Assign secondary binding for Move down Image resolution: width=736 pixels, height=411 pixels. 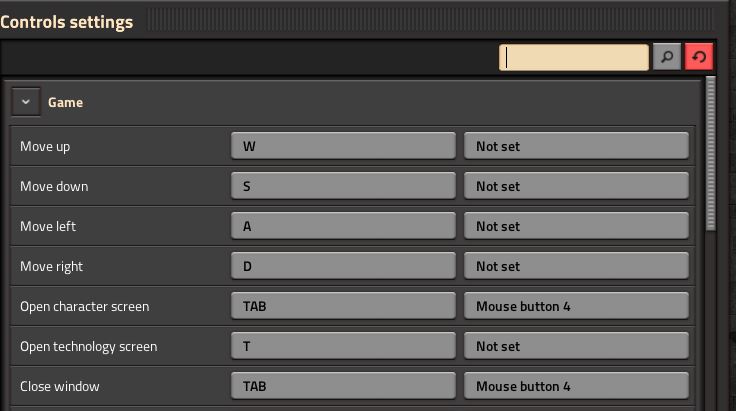pos(576,186)
